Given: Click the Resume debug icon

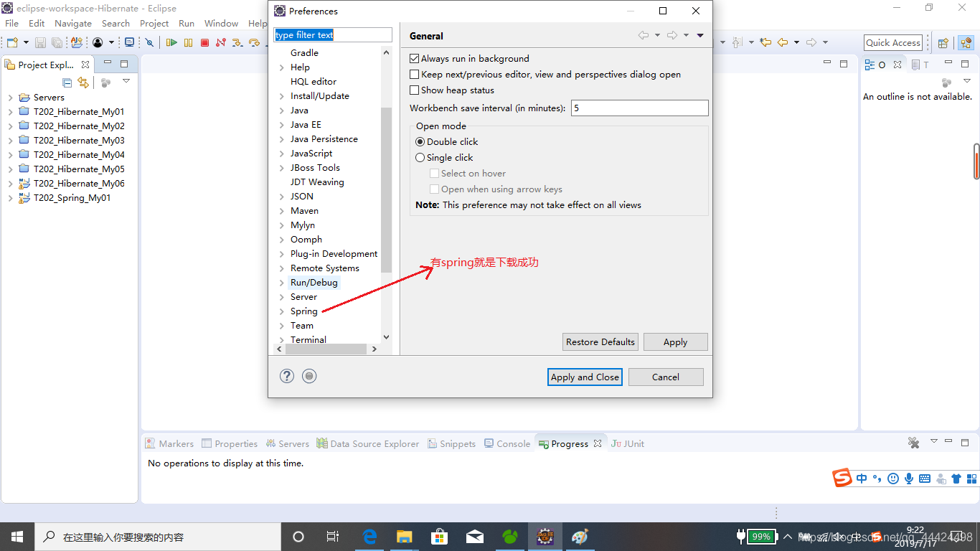Looking at the screenshot, I should tap(171, 42).
